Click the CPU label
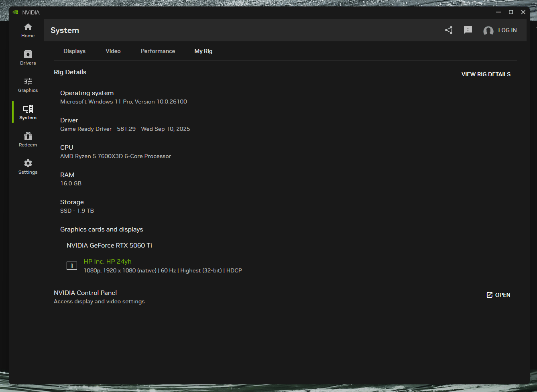 [67, 147]
